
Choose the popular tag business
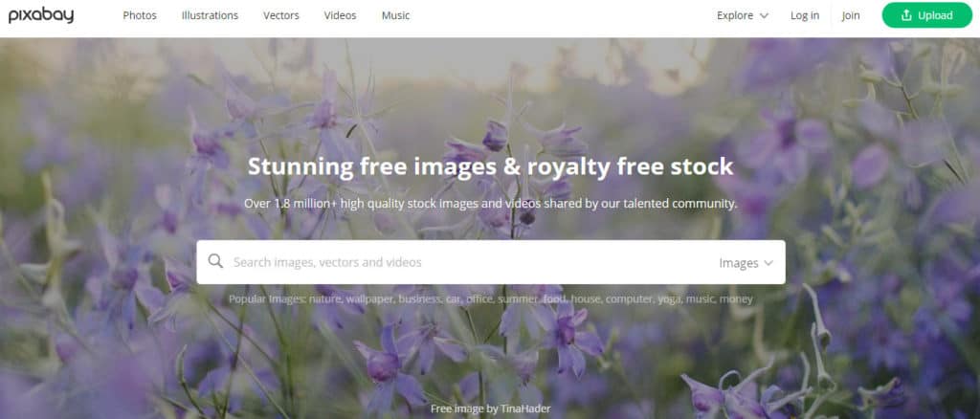tap(421, 299)
